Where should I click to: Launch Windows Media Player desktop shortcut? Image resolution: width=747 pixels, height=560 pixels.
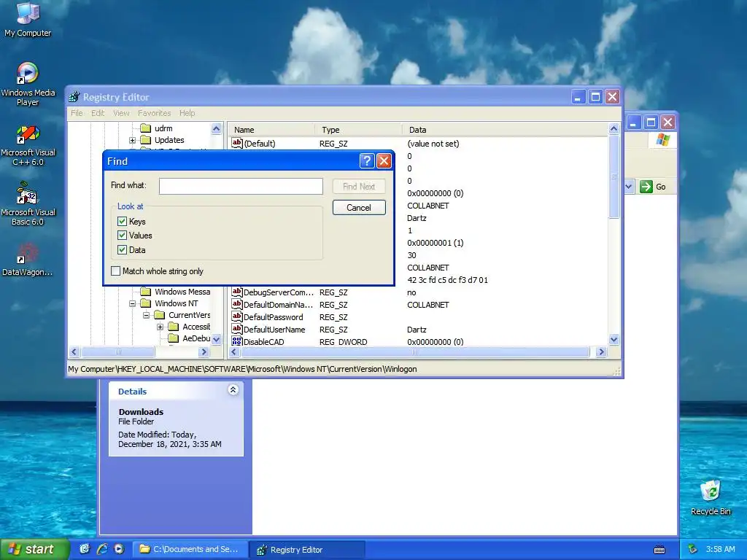[x=28, y=83]
